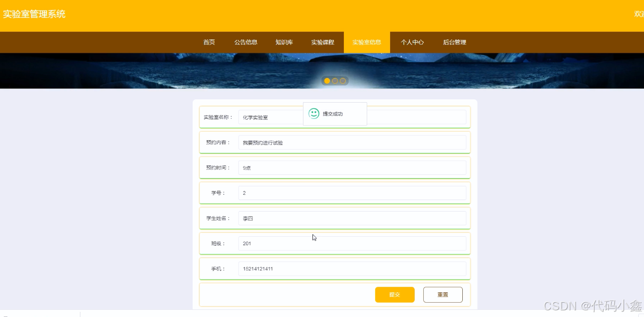Click the 手机： label
Viewport: 644px width, 317px height.
218,269
